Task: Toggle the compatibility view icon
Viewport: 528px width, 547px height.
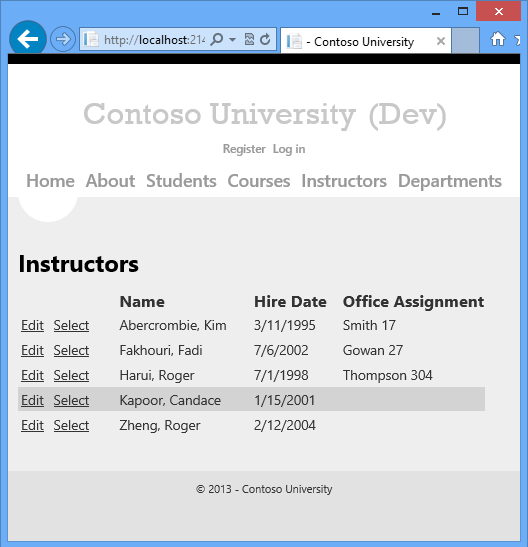Action: point(249,39)
